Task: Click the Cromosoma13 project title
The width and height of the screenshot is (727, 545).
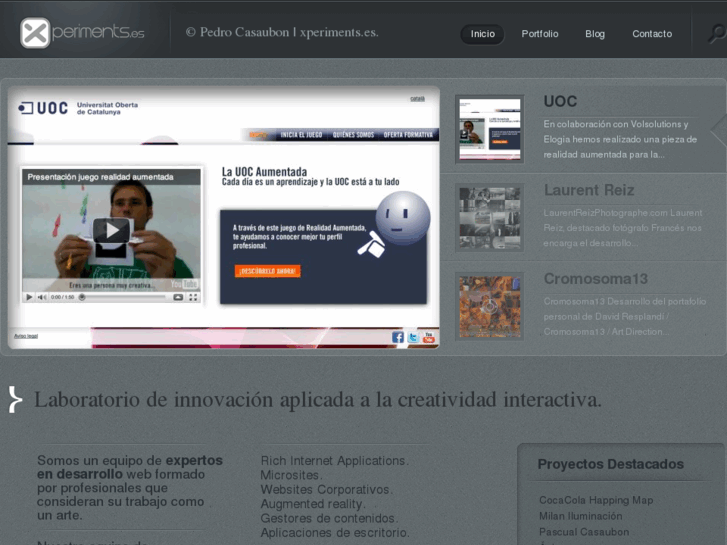Action: pos(596,279)
